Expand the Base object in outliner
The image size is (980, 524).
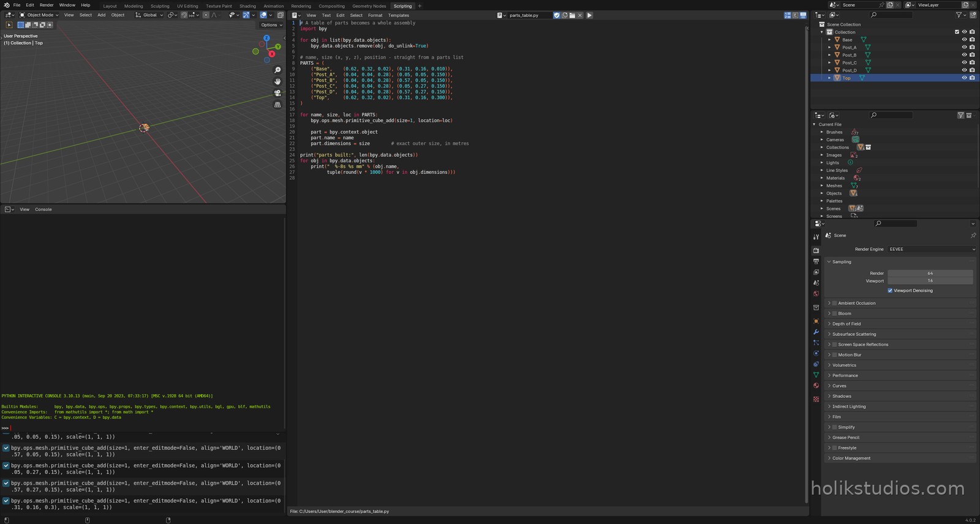829,40
